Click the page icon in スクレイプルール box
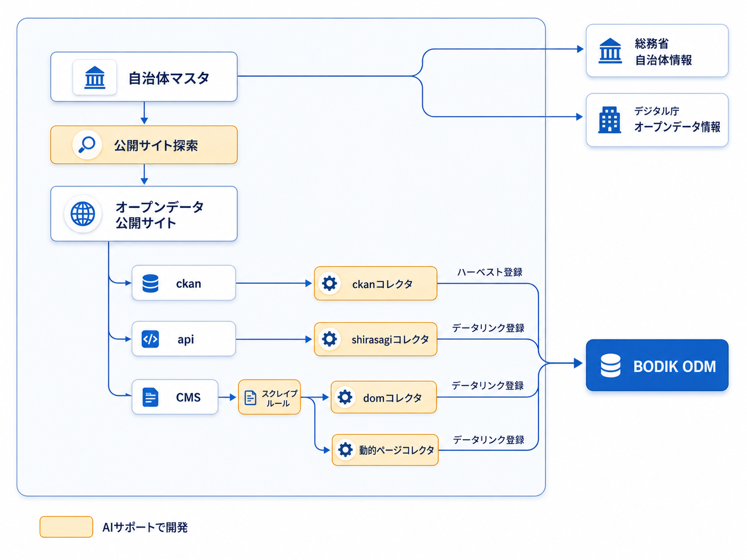 [x=250, y=398]
